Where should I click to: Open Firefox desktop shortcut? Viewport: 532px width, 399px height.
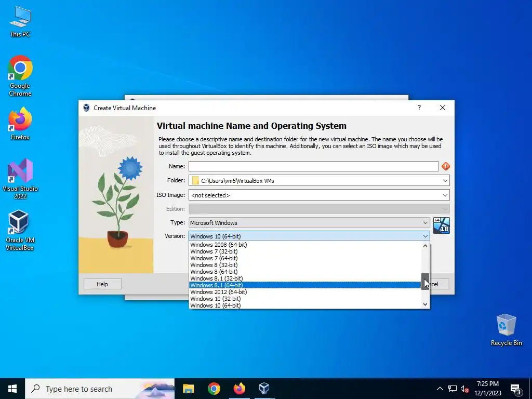pyautogui.click(x=20, y=124)
